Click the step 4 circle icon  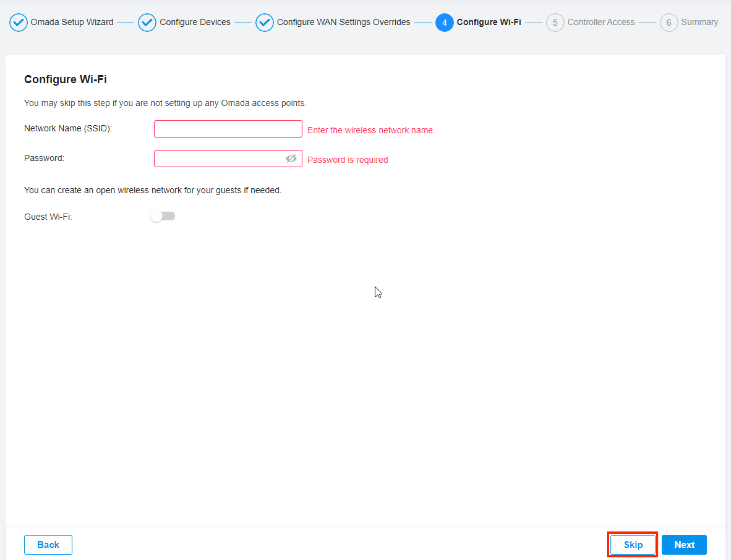(x=444, y=22)
